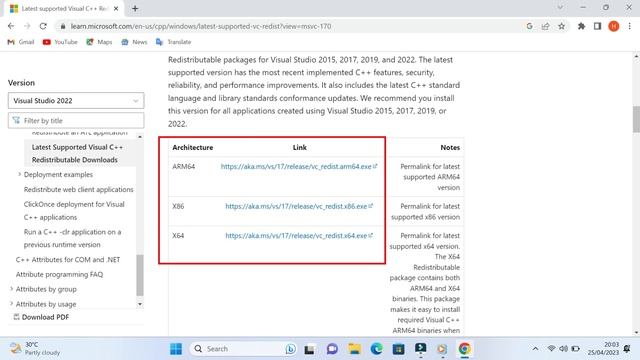Open Bing chat icon in the search box

coord(290,349)
